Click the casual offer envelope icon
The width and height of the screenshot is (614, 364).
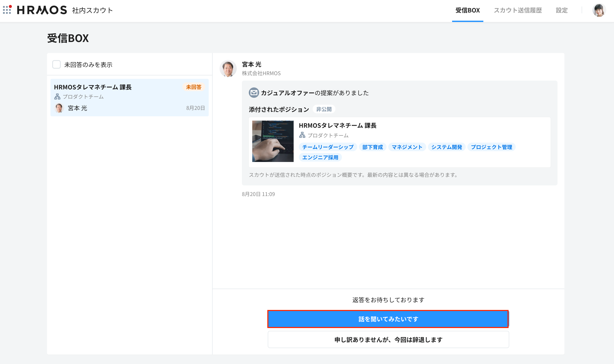254,93
